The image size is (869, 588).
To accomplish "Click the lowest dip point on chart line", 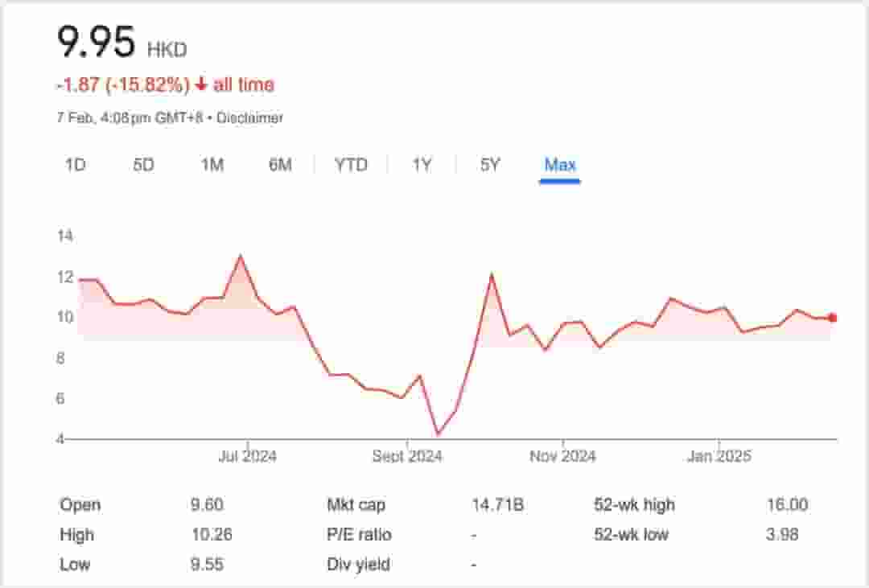I will click(438, 434).
